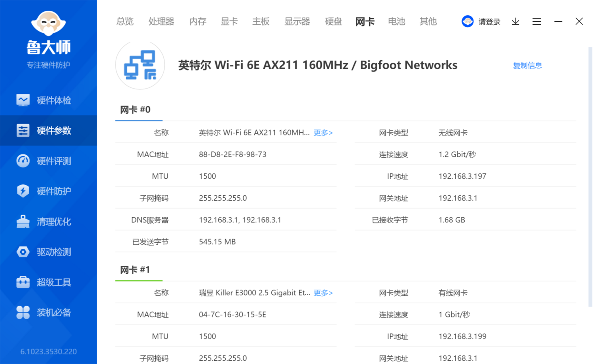Select the 网卡 tab

(x=365, y=21)
